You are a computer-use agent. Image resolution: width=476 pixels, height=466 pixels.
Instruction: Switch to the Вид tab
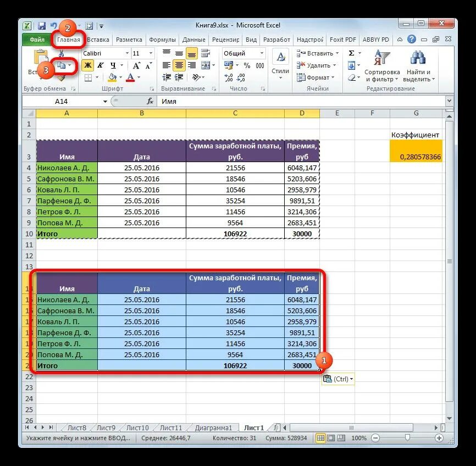tap(251, 40)
